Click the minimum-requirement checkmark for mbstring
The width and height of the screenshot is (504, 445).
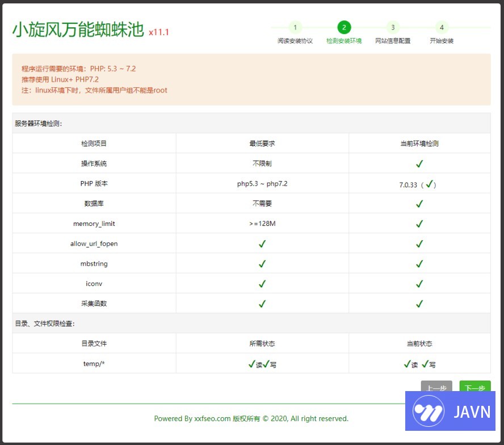[x=262, y=263]
